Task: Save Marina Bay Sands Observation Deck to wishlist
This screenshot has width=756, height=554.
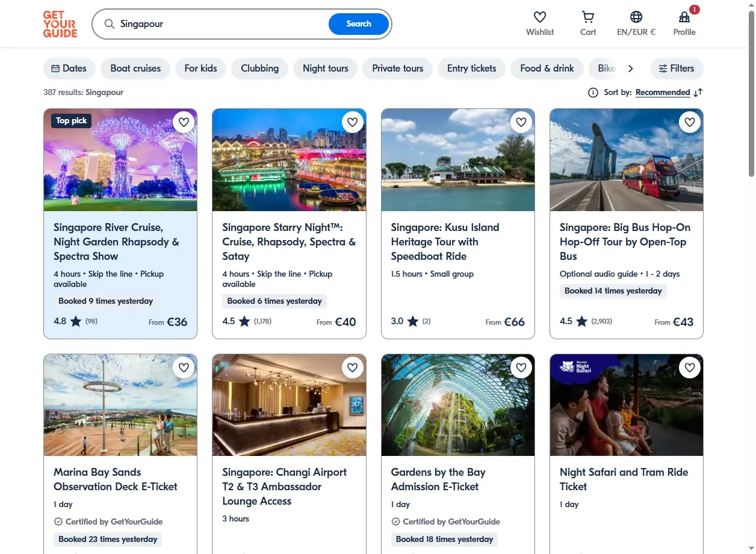Action: pyautogui.click(x=184, y=367)
